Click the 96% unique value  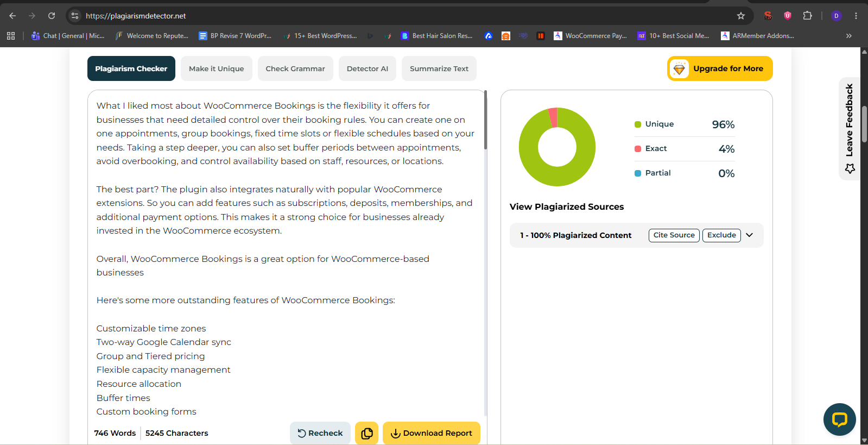(723, 124)
